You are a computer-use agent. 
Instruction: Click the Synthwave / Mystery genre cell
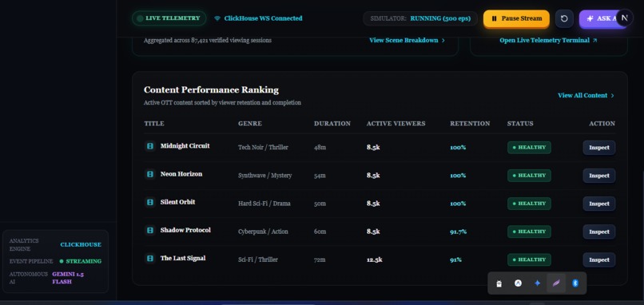click(265, 176)
